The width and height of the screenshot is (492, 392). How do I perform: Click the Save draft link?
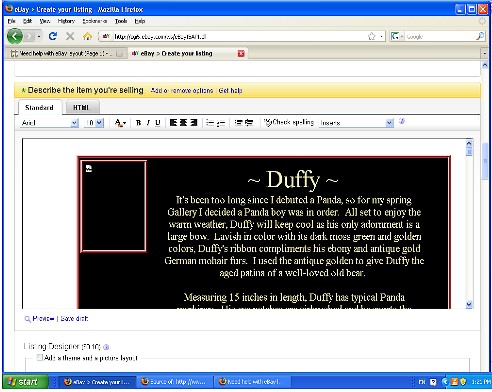(74, 319)
